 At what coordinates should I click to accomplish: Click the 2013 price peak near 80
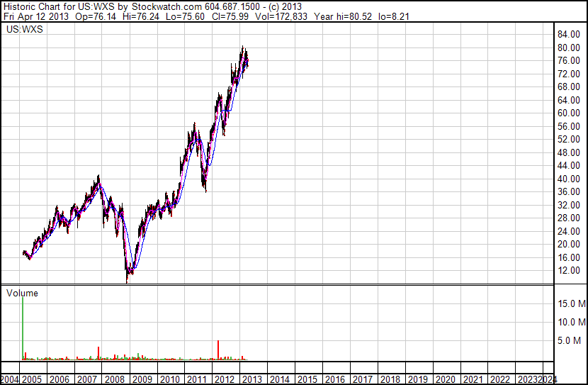(x=243, y=49)
